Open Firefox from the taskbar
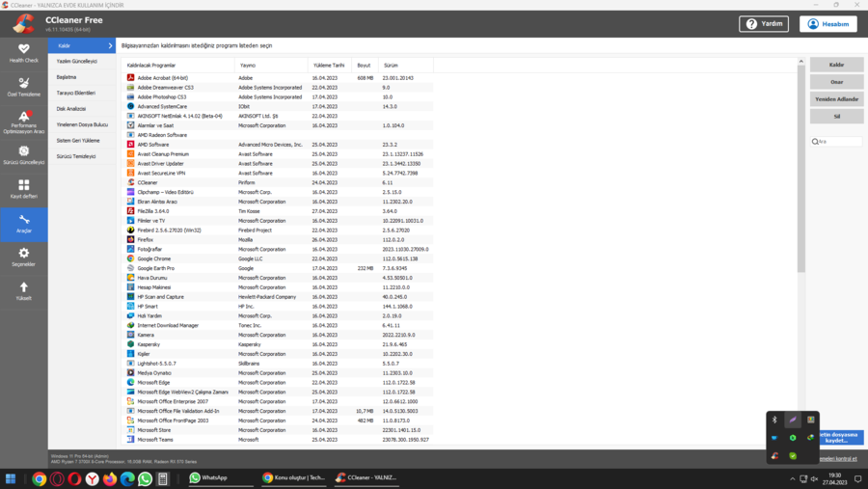This screenshot has height=489, width=868. pos(110,479)
